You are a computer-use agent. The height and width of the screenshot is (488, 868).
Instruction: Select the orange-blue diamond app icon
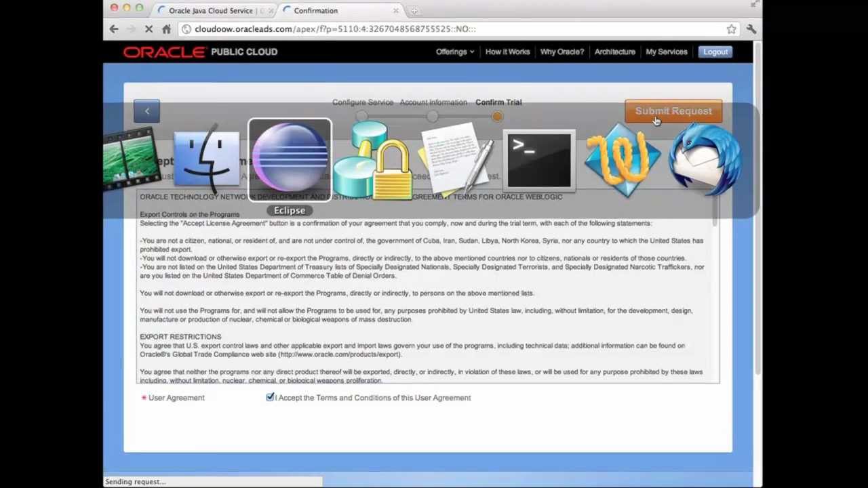click(623, 161)
